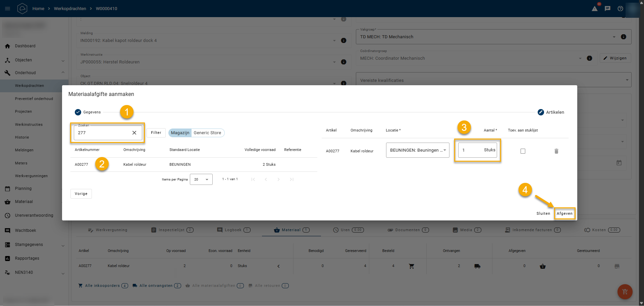Switch to the Generic Store option
This screenshot has height=306, width=644.
click(x=207, y=133)
